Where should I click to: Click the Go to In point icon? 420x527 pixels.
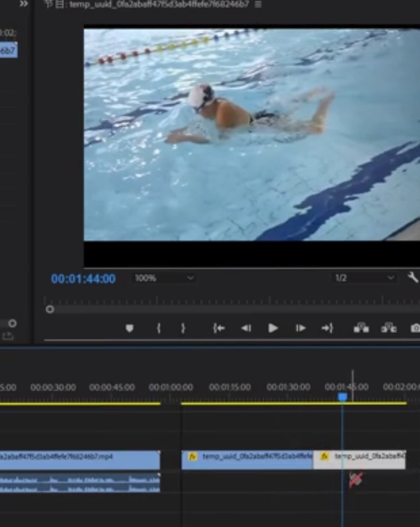(219, 328)
